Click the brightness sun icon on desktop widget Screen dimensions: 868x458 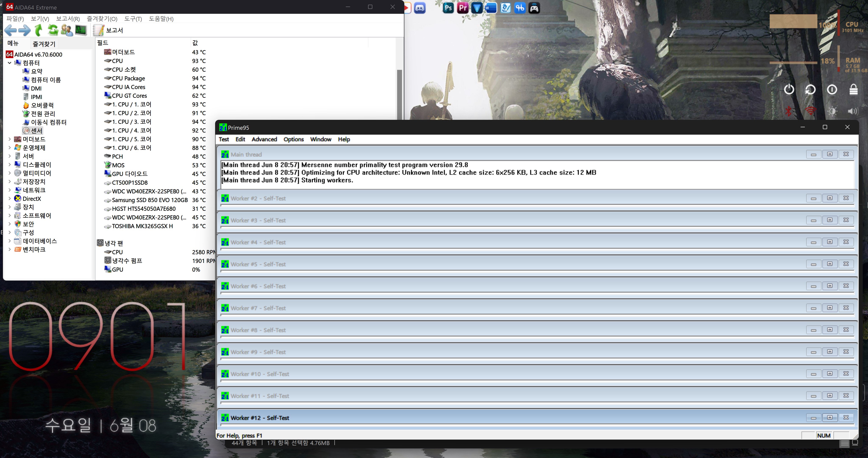coord(832,111)
